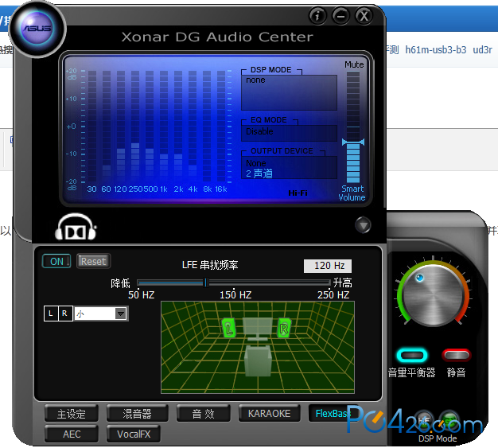Click the 1k equalizer band column
This screenshot has height=448, width=498.
(x=164, y=127)
